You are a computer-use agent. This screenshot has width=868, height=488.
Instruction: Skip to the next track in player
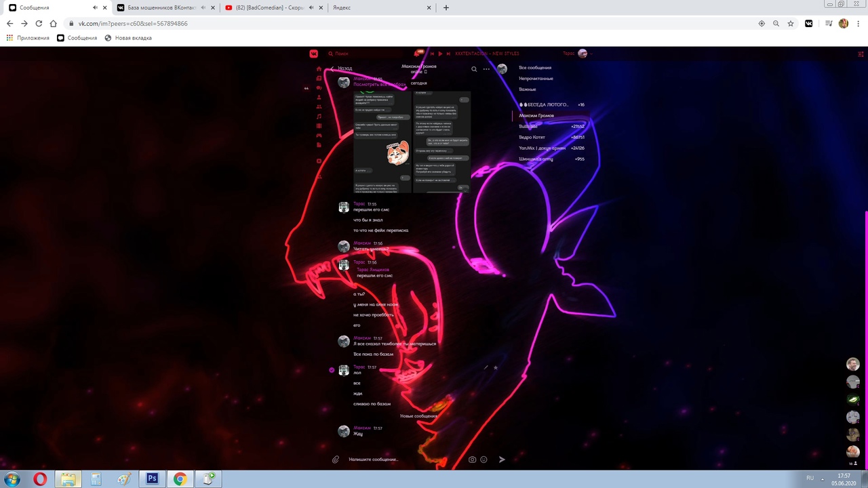(448, 54)
